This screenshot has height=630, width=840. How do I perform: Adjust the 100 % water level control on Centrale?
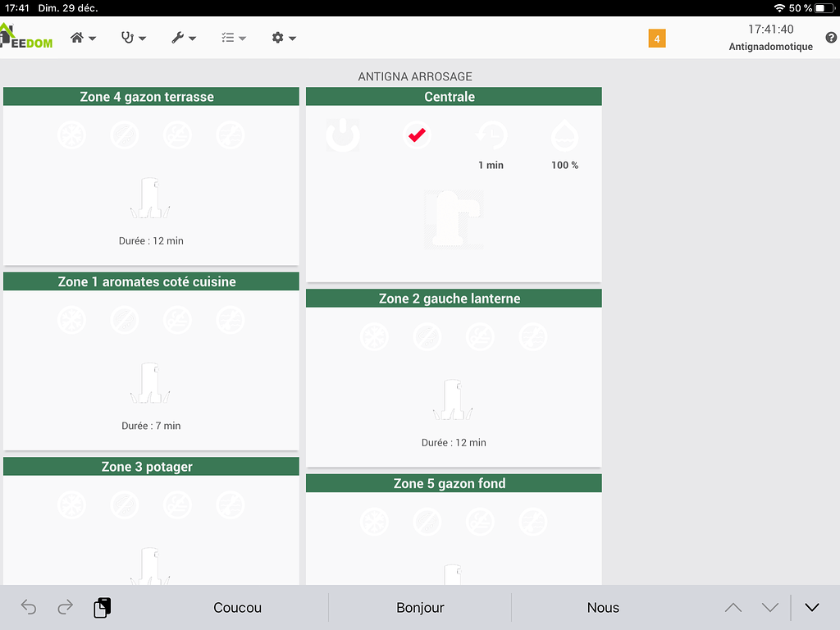[x=564, y=135]
